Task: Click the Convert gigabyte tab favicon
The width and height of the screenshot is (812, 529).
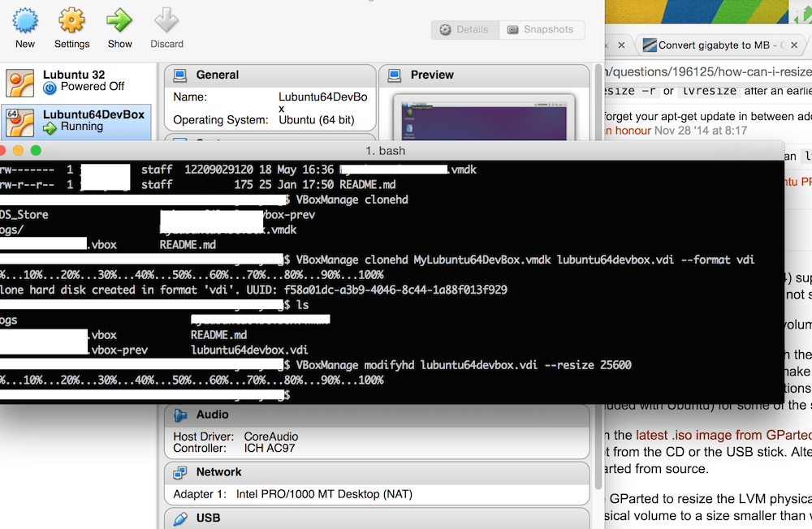Action: tap(650, 45)
